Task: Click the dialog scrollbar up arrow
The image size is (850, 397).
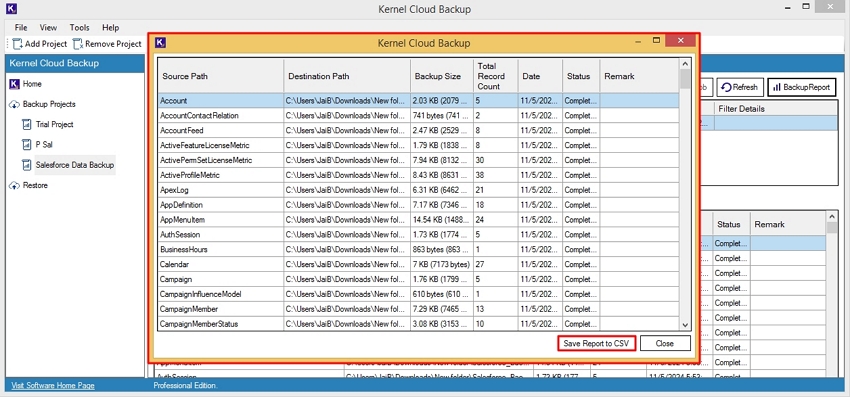Action: [x=685, y=64]
